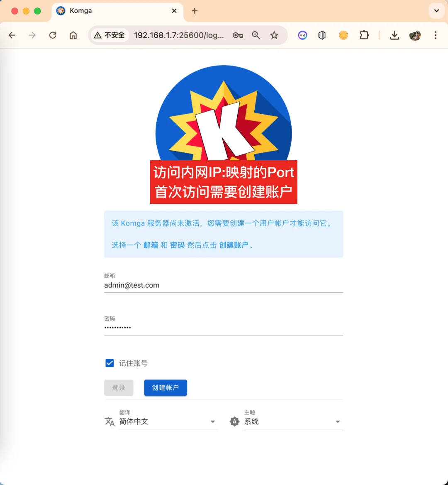Open the purple round face extension

(x=302, y=35)
